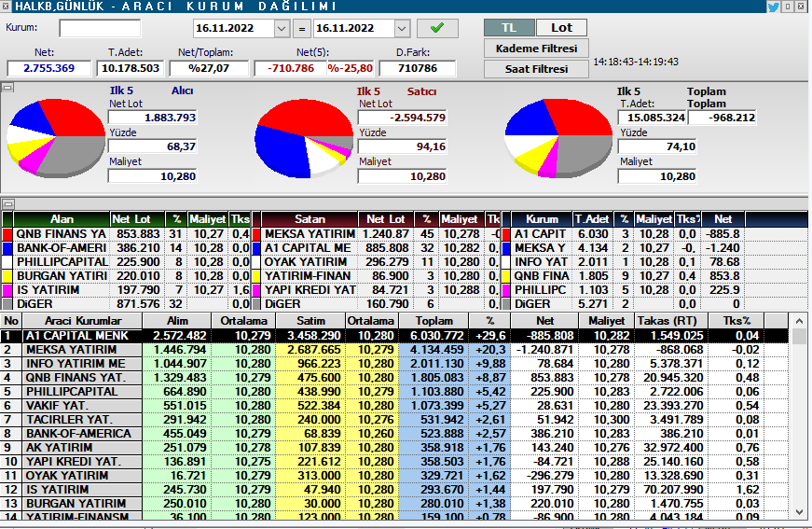The height and width of the screenshot is (529, 812).
Task: Select the PHILLIPCAPITAL row in main table
Action: [394, 392]
